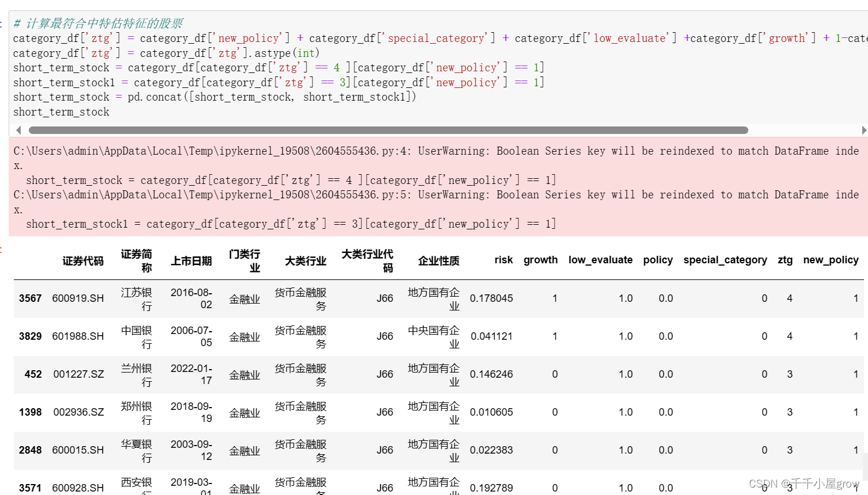The width and height of the screenshot is (868, 495).
Task: Click row index 2848
Action: (x=30, y=450)
